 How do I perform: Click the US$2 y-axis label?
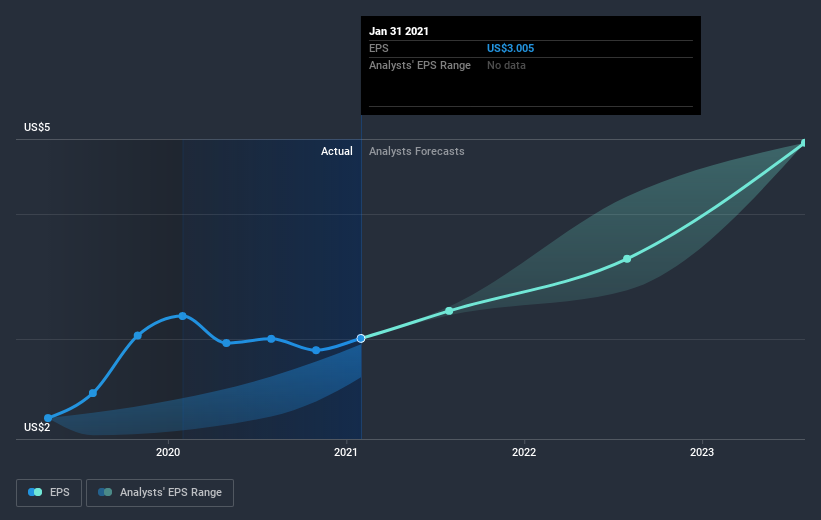pyautogui.click(x=37, y=427)
